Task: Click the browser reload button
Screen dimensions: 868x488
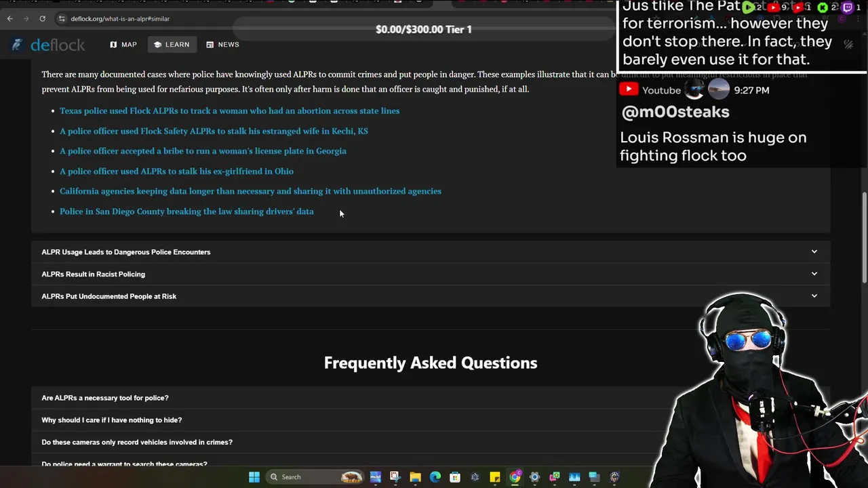Action: click(42, 18)
